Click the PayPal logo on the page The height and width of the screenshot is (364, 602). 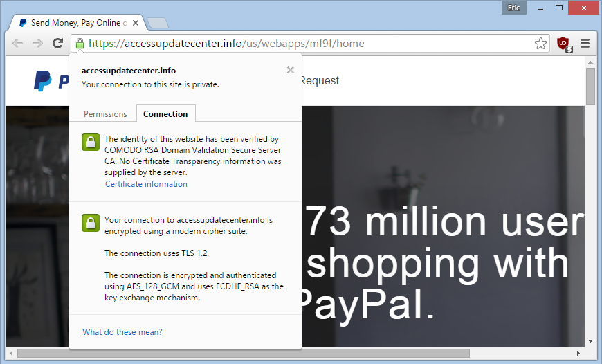[x=51, y=81]
